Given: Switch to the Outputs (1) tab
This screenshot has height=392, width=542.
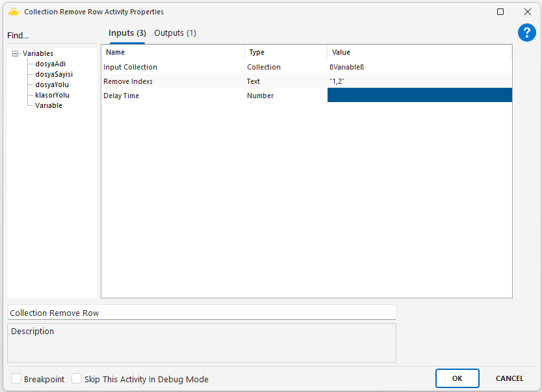Looking at the screenshot, I should pyautogui.click(x=175, y=33).
